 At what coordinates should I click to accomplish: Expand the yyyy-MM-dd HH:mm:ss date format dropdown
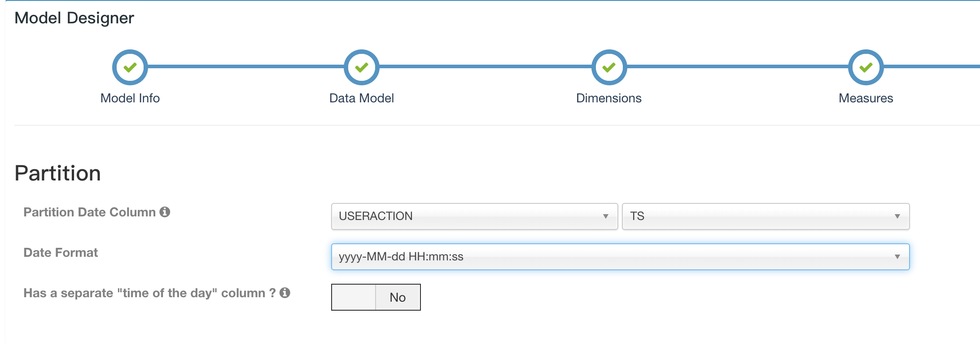coord(619,257)
